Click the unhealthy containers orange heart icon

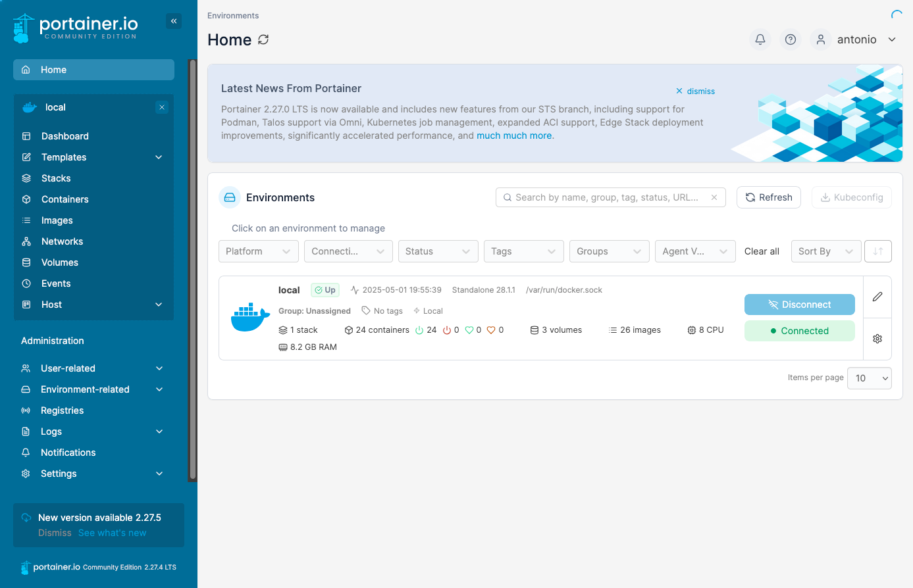coord(491,330)
